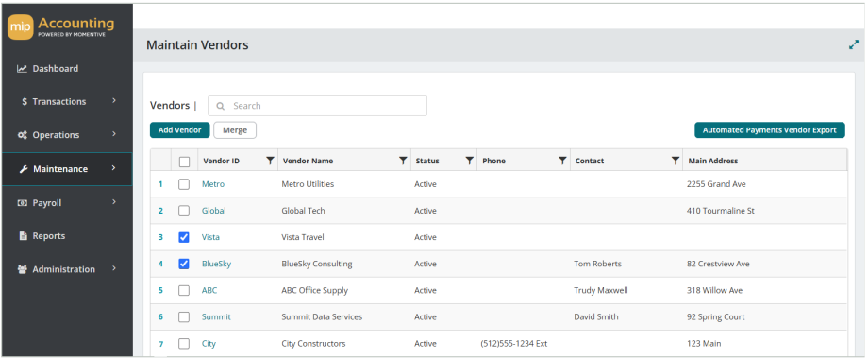Expand the Administration submenu chevron
868x359 pixels.
pos(114,268)
